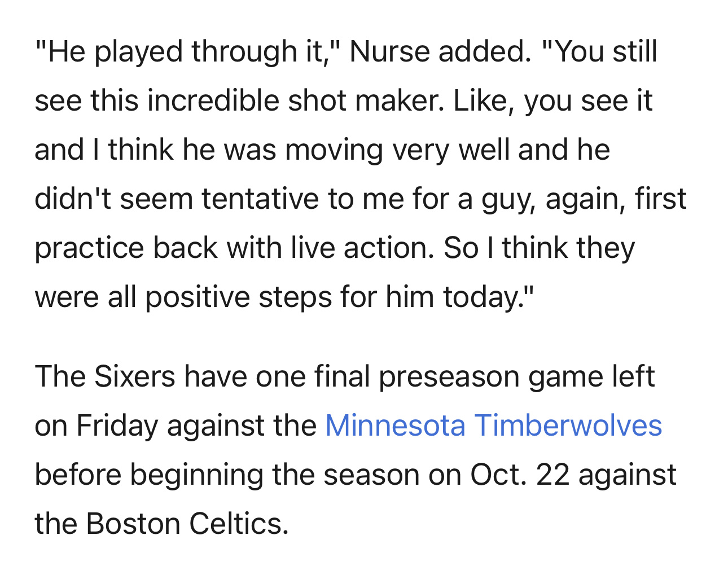Click the "Boston Celtics" text

coord(187,523)
